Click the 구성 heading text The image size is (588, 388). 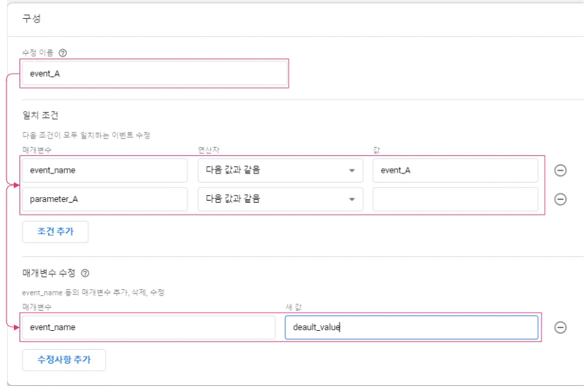point(31,18)
